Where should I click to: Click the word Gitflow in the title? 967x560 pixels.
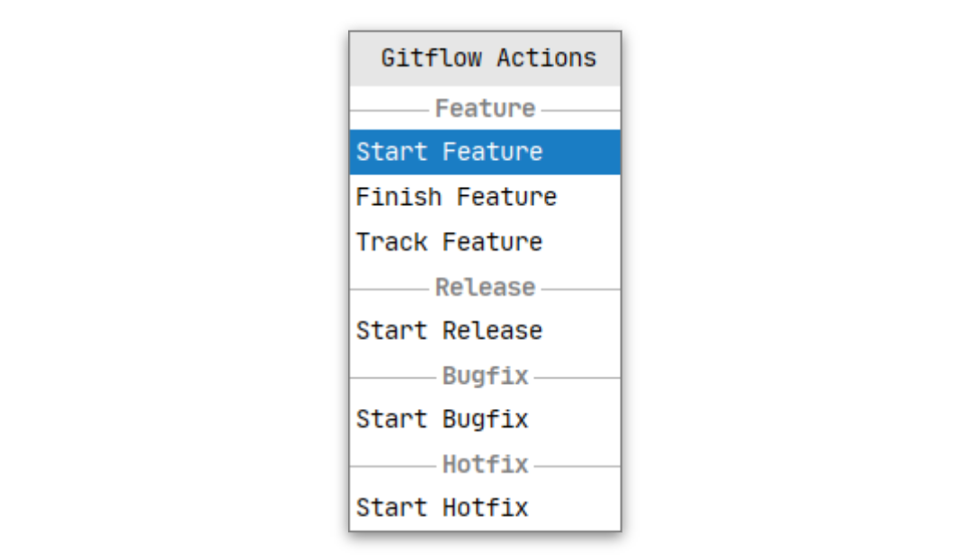point(431,58)
